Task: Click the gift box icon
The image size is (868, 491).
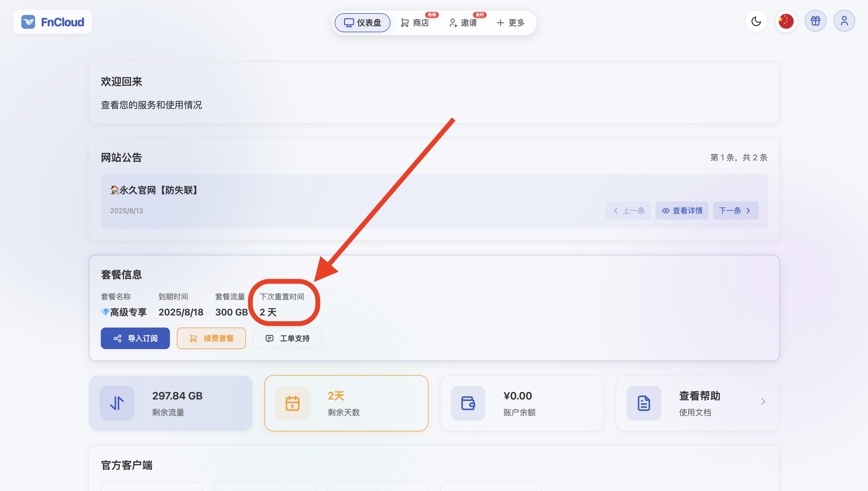Action: coord(815,22)
